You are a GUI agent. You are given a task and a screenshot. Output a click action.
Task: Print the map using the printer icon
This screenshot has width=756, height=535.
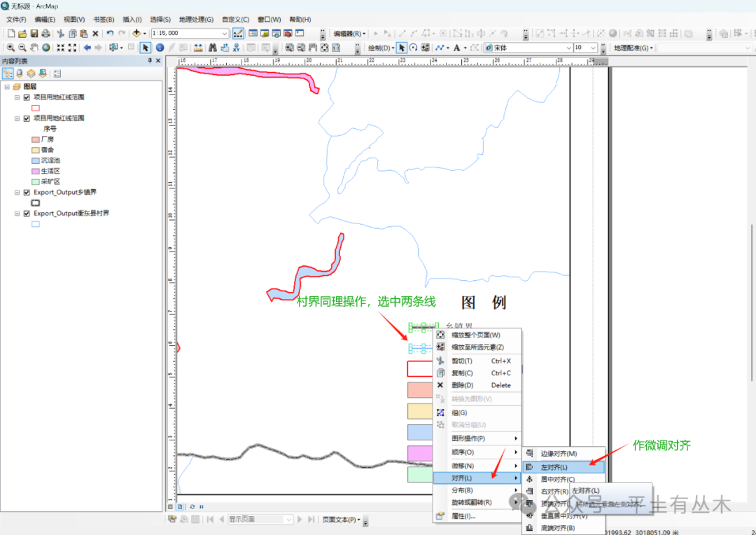45,34
